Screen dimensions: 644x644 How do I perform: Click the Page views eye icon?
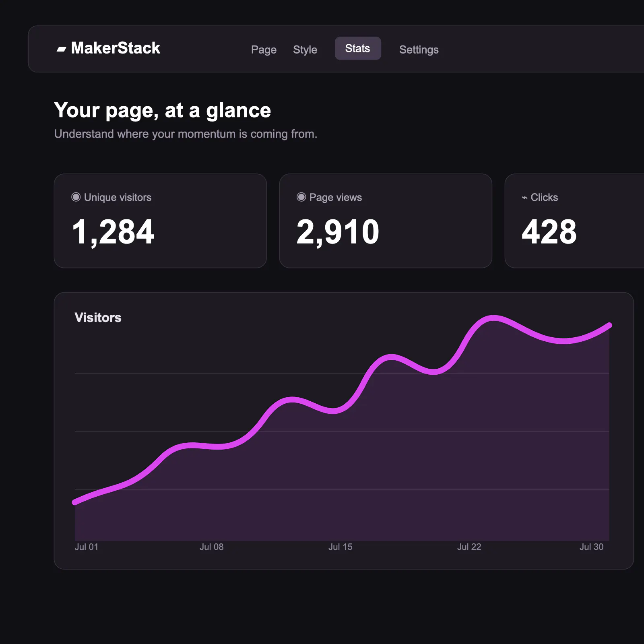(301, 197)
